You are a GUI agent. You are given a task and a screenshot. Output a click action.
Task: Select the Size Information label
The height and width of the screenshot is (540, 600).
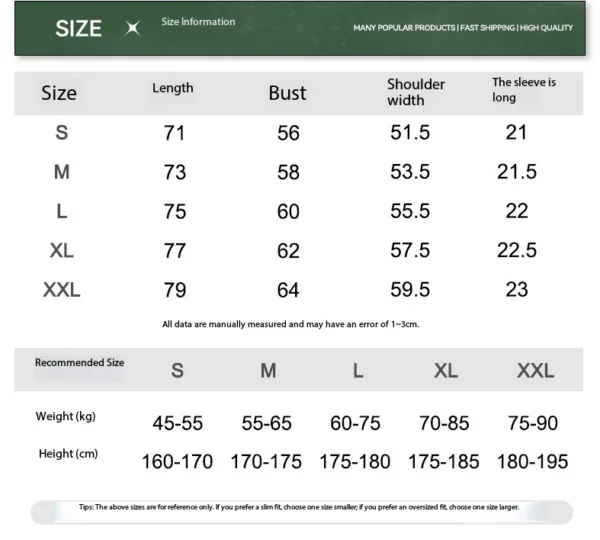coord(198,22)
